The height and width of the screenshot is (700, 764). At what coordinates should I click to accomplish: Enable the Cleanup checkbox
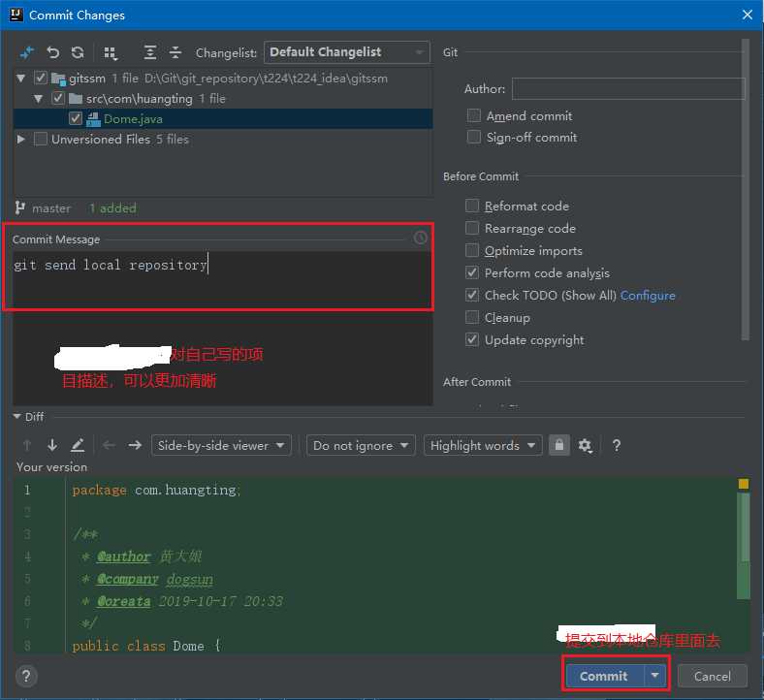(471, 317)
